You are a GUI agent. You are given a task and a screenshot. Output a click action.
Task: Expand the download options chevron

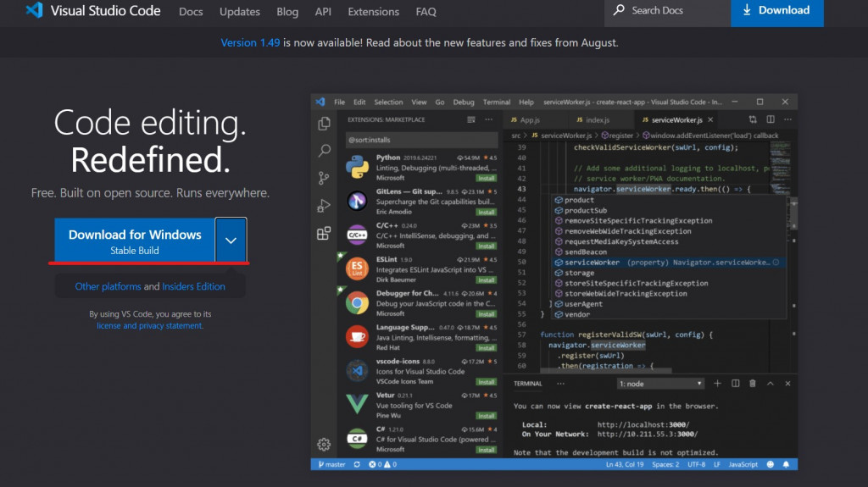tap(231, 241)
